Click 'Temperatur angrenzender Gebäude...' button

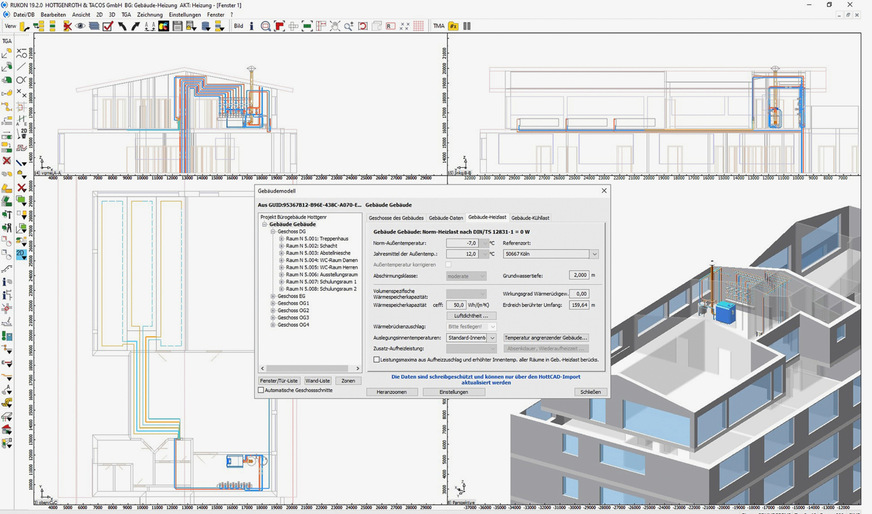click(x=546, y=338)
